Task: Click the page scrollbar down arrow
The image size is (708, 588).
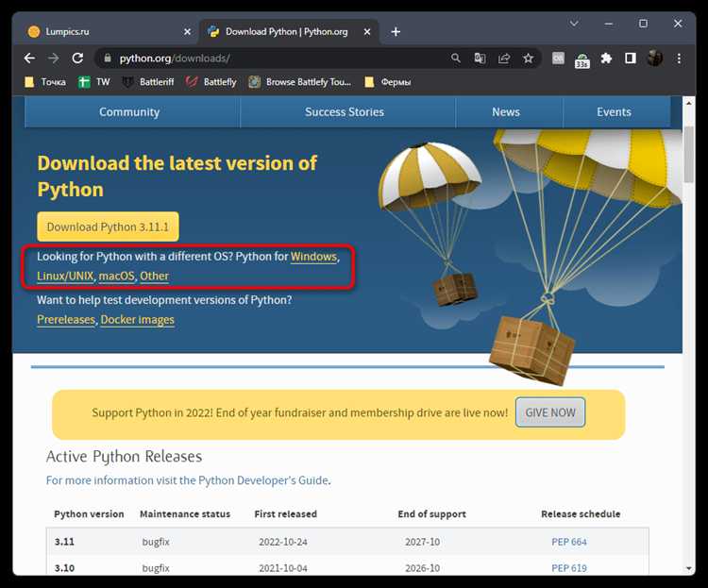Action: pos(688,568)
